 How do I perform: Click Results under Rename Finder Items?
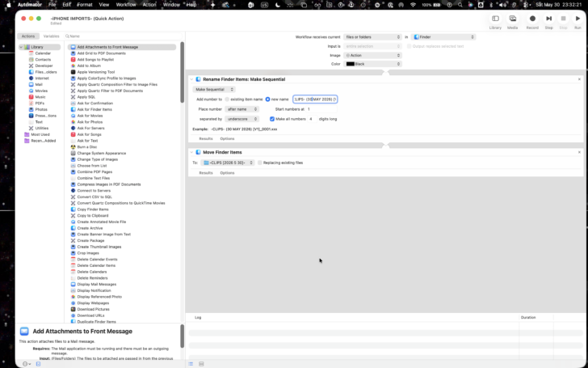pyautogui.click(x=205, y=138)
